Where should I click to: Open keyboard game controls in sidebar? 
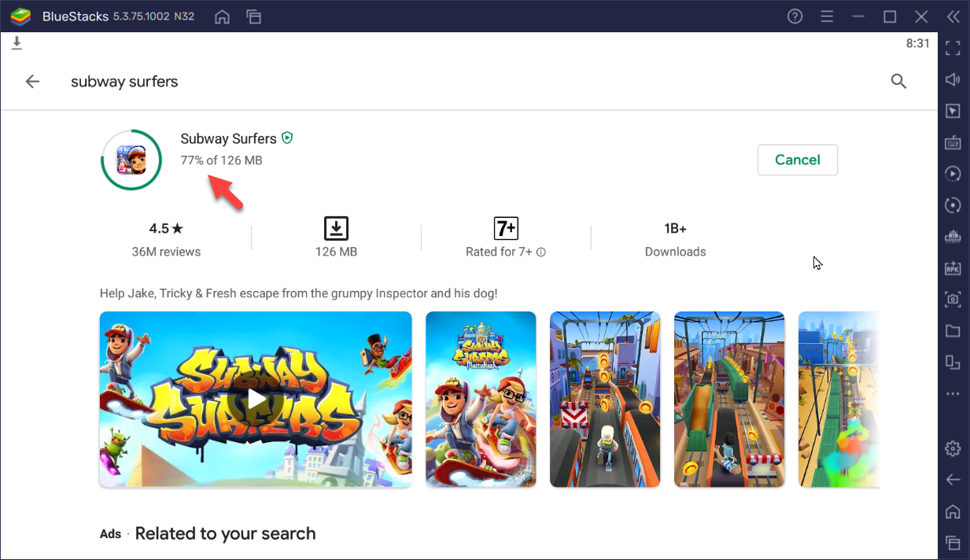coord(953,142)
